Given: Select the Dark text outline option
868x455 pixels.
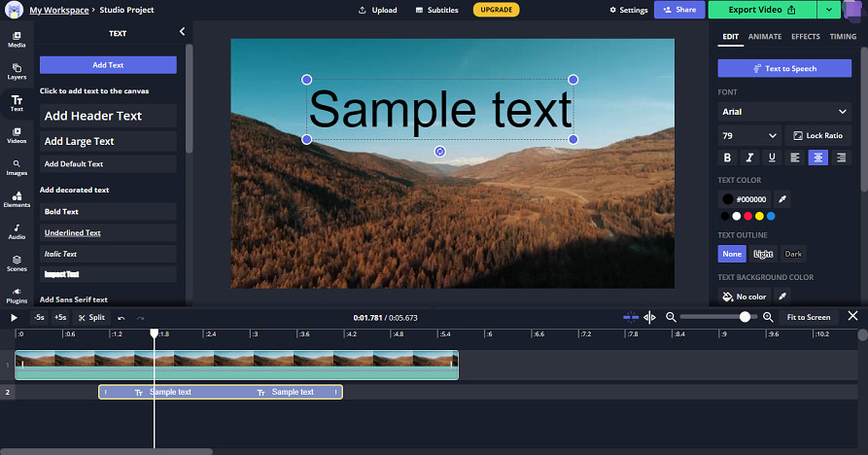Looking at the screenshot, I should (793, 254).
